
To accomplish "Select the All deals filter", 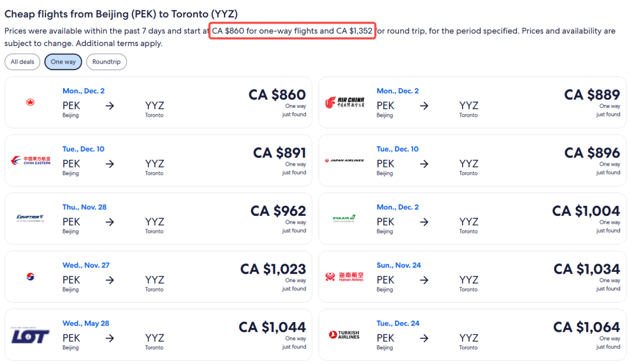I will [x=23, y=62].
